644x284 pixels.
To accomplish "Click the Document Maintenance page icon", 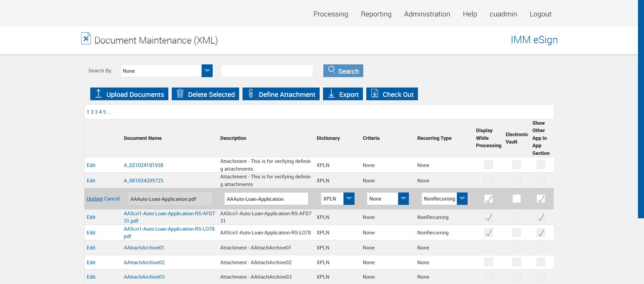I will [86, 39].
